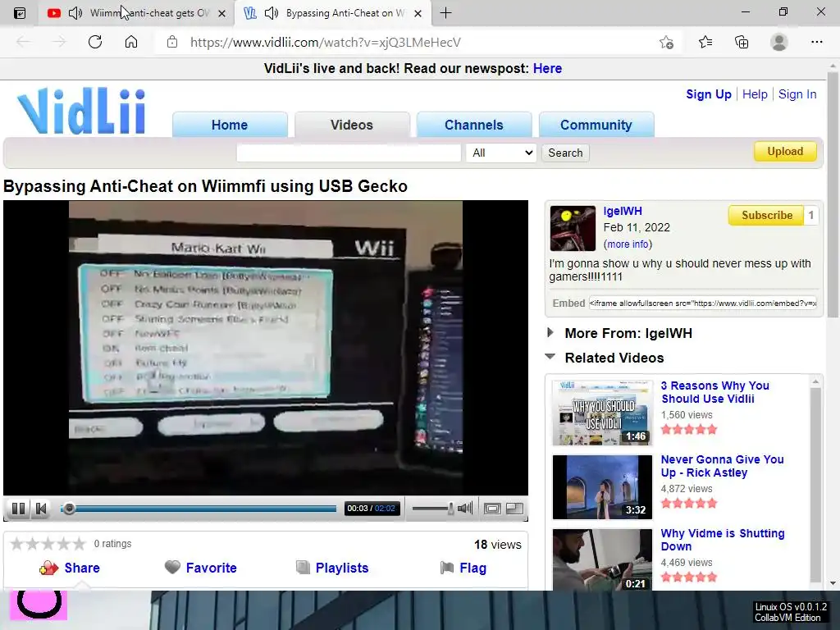Go to browser home page
This screenshot has height=630, width=840.
coord(131,42)
